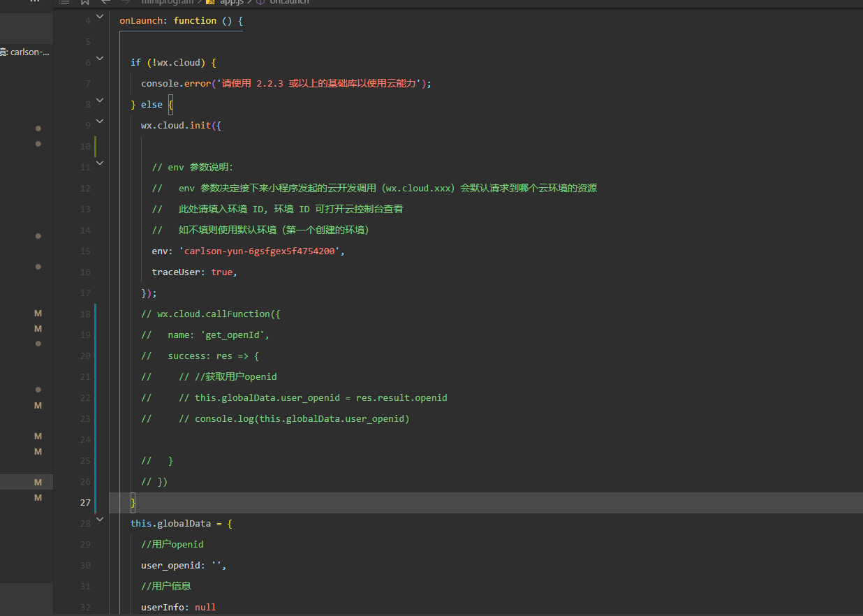The width and height of the screenshot is (863, 616).
Task: Click the commented wx.cloud.callFunction line
Action: [x=211, y=314]
